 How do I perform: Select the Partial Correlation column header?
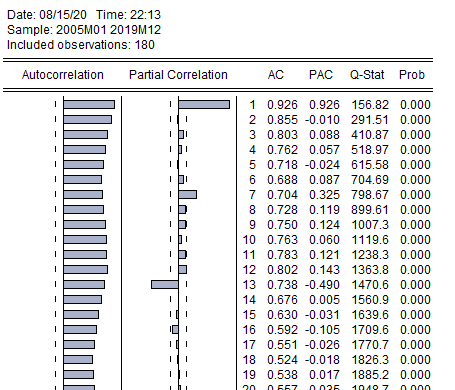[178, 75]
